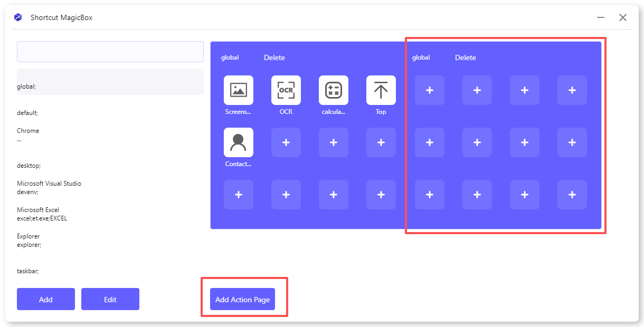Open the Contacts person icon
The image size is (644, 327).
point(239,142)
